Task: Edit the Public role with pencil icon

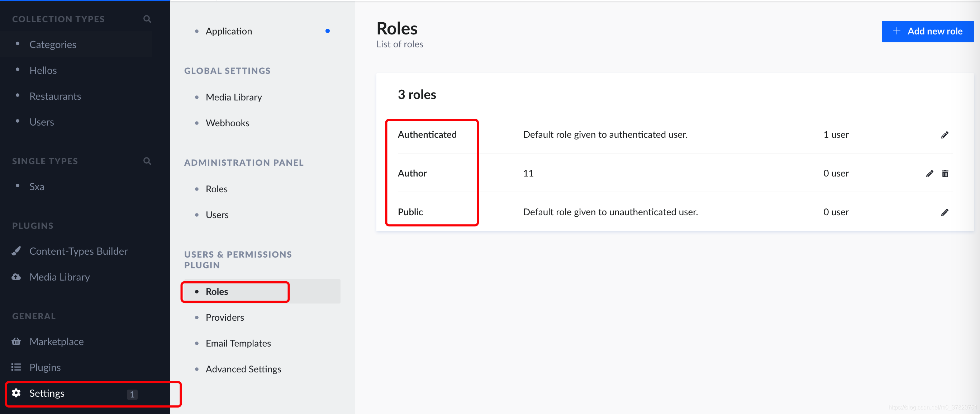Action: coord(944,212)
